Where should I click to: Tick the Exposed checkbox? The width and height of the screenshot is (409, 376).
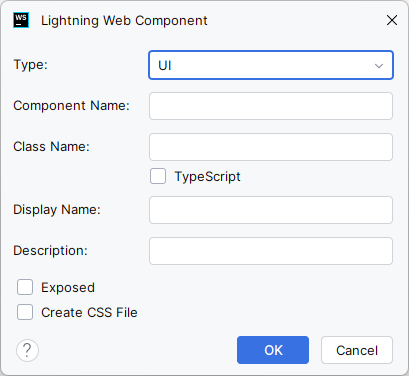tap(25, 287)
